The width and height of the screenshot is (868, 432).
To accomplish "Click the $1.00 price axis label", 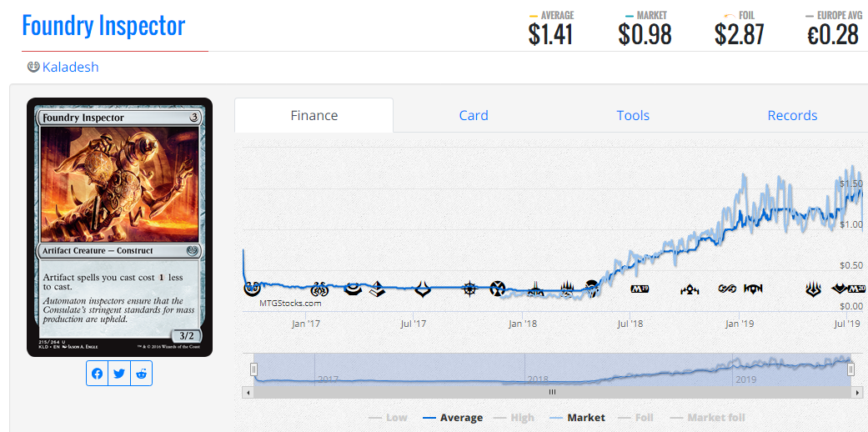I will [x=851, y=224].
